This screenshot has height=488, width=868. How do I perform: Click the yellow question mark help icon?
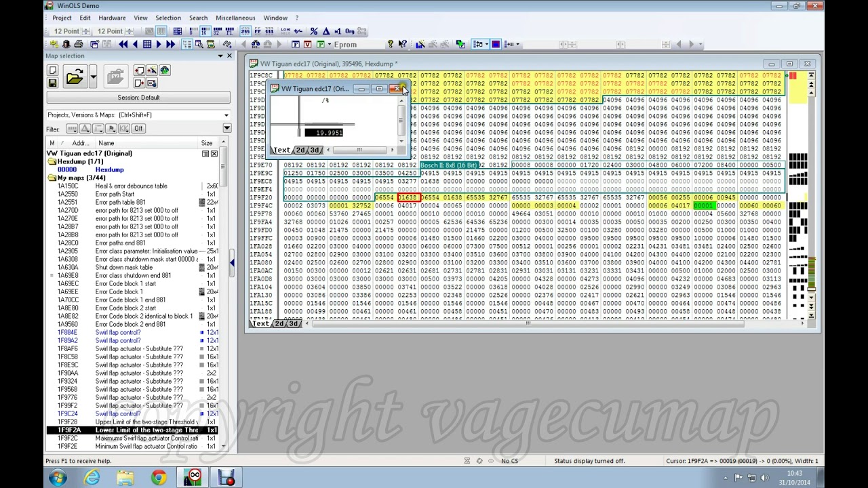click(x=390, y=44)
